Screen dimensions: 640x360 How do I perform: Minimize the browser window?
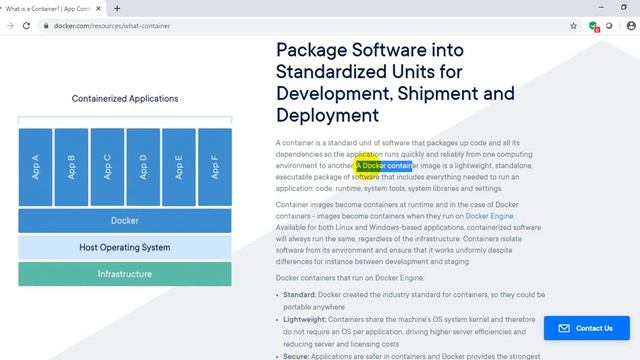pyautogui.click(x=601, y=7)
